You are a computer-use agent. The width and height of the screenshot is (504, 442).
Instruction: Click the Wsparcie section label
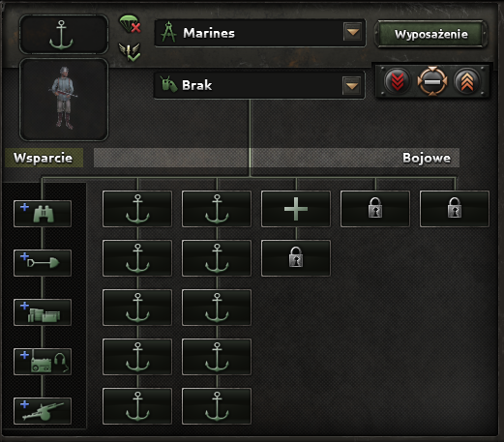click(44, 158)
